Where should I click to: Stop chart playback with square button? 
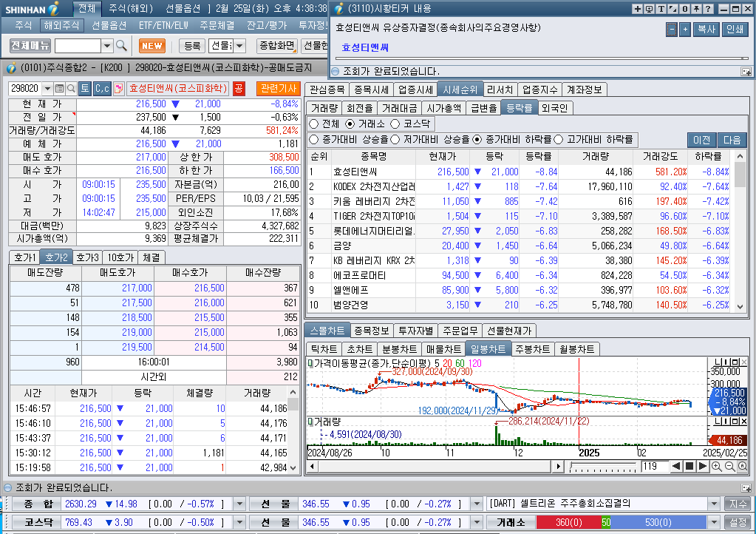[x=689, y=467]
